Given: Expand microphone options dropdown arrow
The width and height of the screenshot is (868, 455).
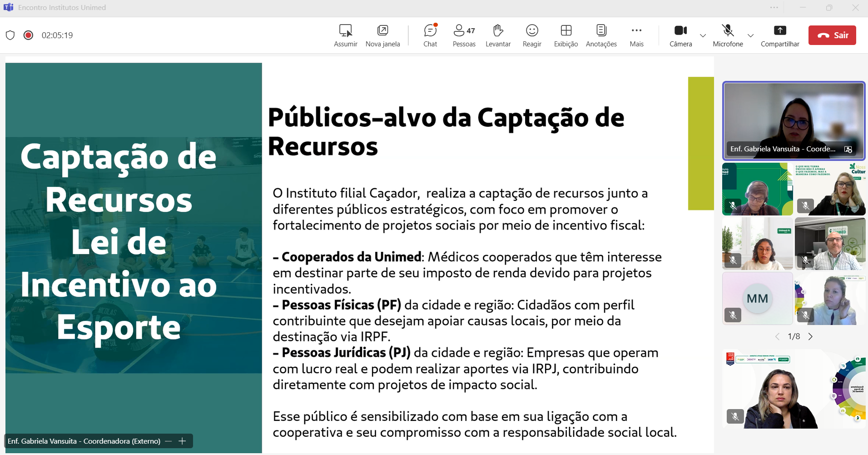Looking at the screenshot, I should [x=750, y=35].
